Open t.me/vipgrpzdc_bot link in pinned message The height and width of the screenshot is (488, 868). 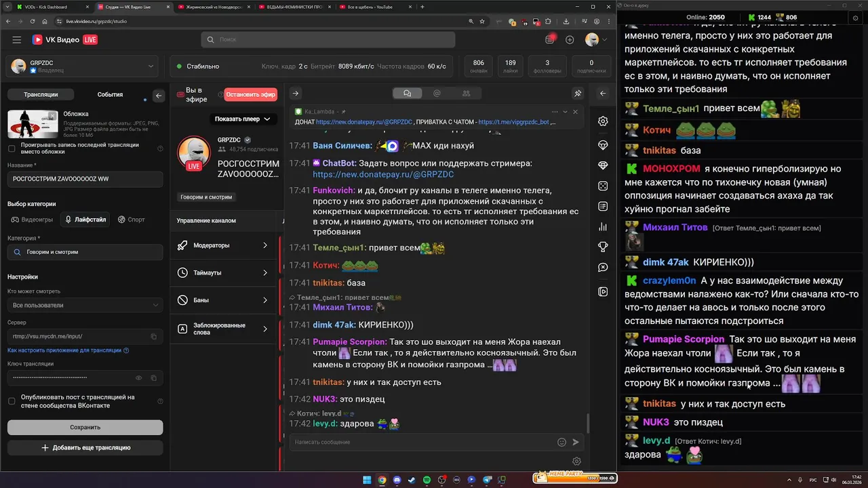click(513, 123)
